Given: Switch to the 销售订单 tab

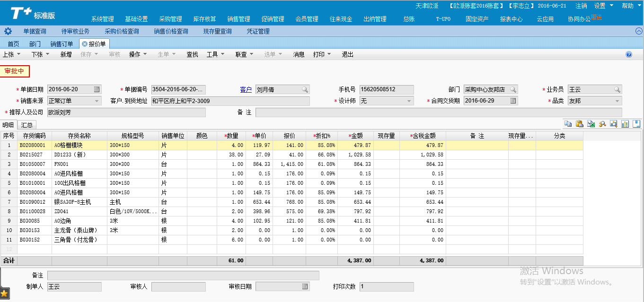Looking at the screenshot, I should (x=62, y=44).
